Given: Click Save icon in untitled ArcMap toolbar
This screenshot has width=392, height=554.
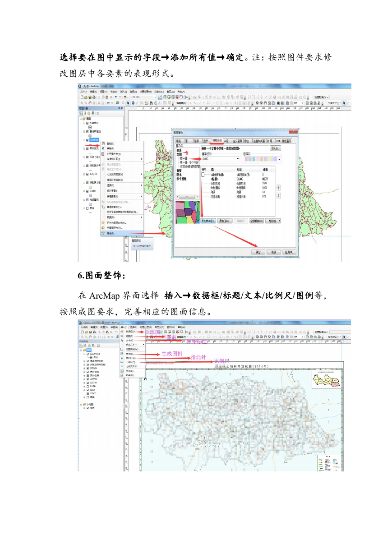Looking at the screenshot, I should click(89, 97).
